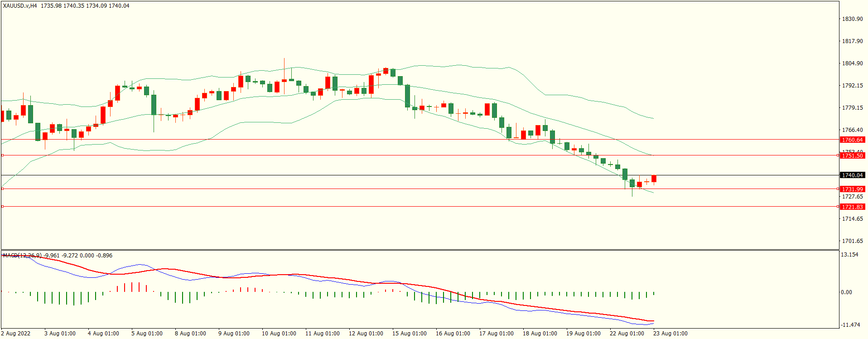Click the 15 Aug 01:00 time label
This screenshot has height=339, width=868.
[410, 334]
